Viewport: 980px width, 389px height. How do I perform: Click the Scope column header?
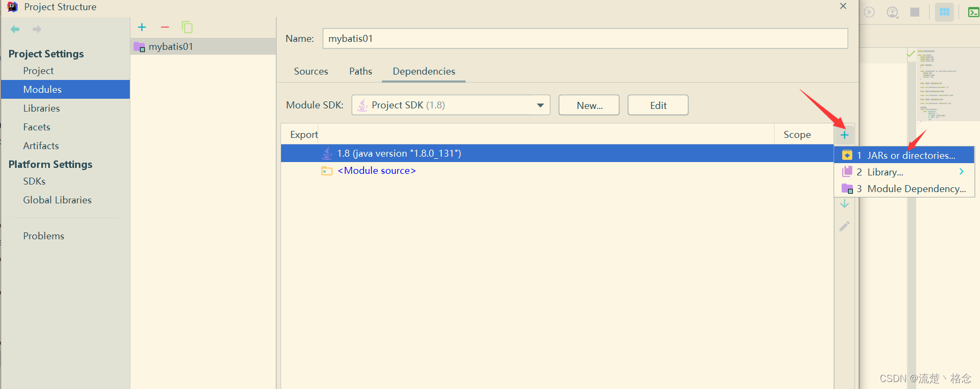coord(797,135)
